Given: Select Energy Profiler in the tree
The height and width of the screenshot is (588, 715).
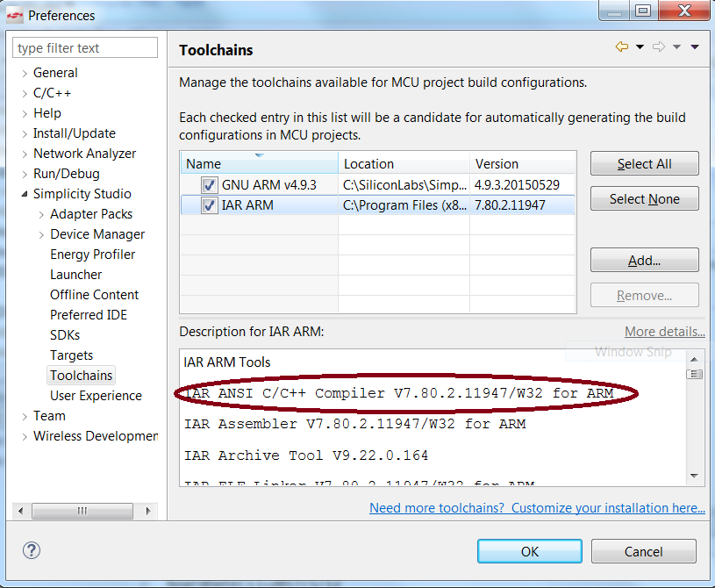Looking at the screenshot, I should [92, 255].
